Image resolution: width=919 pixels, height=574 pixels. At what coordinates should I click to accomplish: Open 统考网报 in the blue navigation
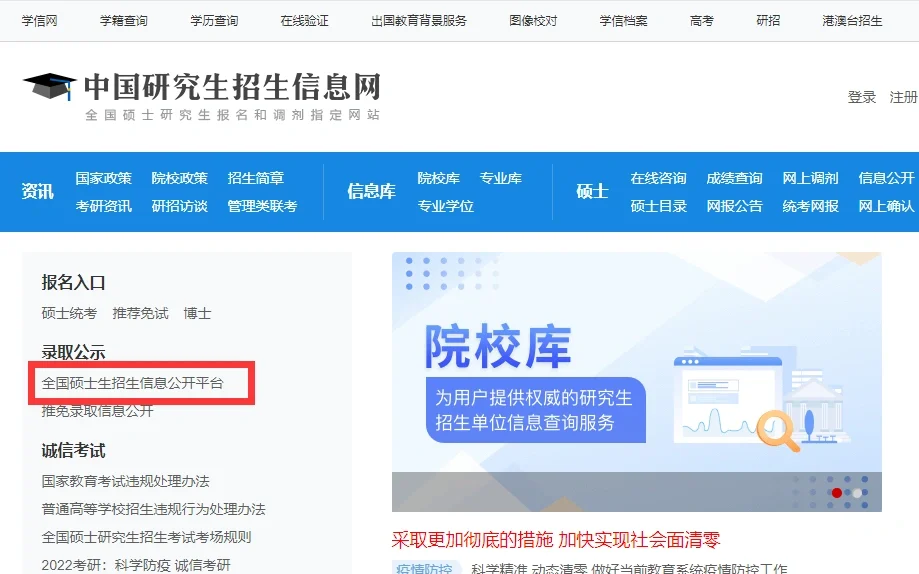coord(811,206)
